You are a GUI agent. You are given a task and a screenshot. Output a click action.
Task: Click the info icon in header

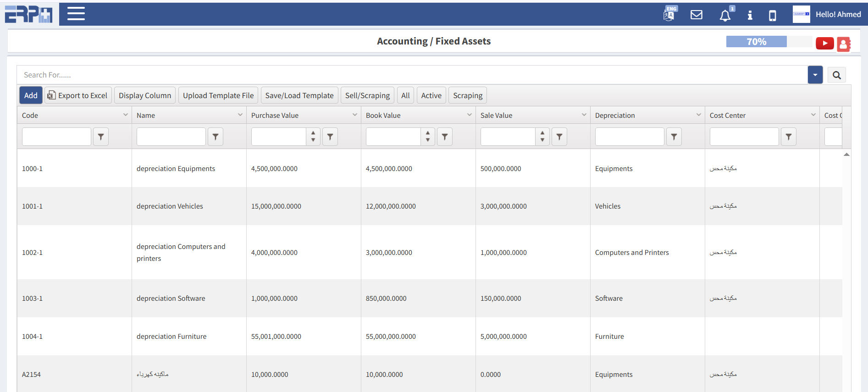pos(750,15)
